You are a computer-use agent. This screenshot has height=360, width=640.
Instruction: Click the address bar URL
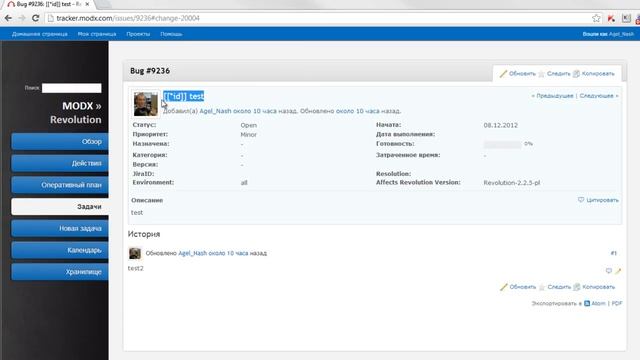128,18
